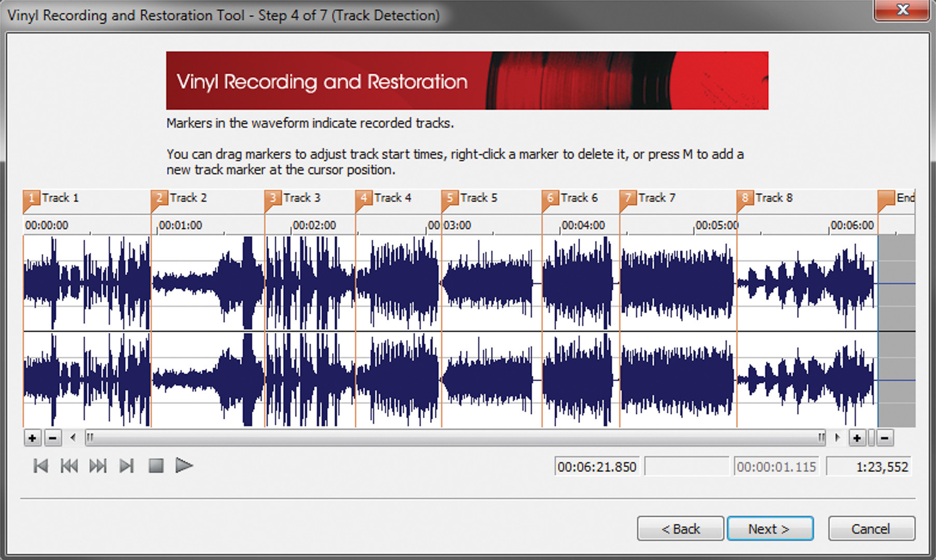Select the Track 7 marker flag
This screenshot has height=560, width=936.
(628, 199)
